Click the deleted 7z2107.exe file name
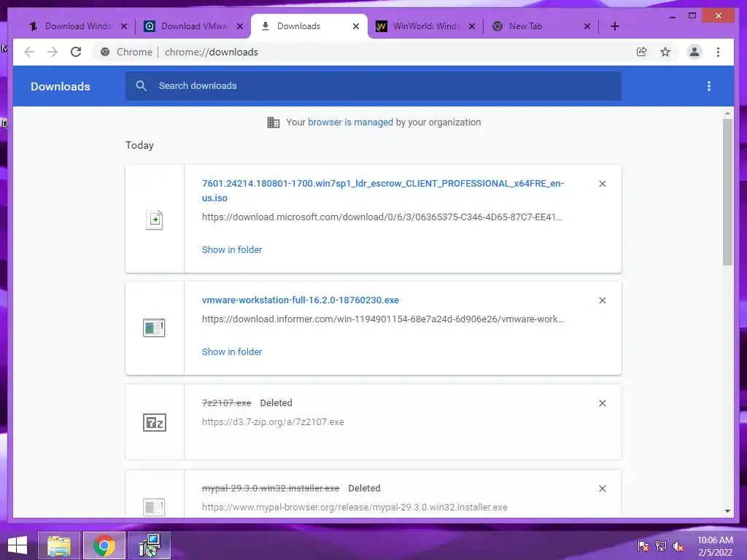The width and height of the screenshot is (747, 560). pos(226,402)
